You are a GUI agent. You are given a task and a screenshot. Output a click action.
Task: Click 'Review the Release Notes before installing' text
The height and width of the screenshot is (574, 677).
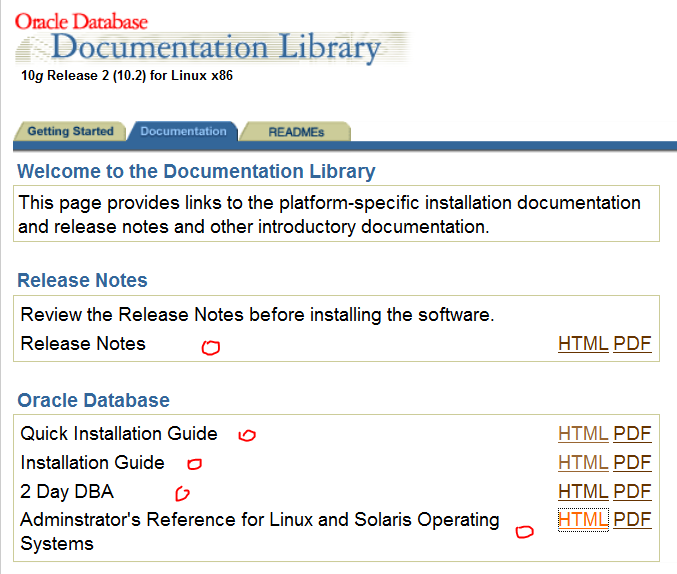point(257,314)
